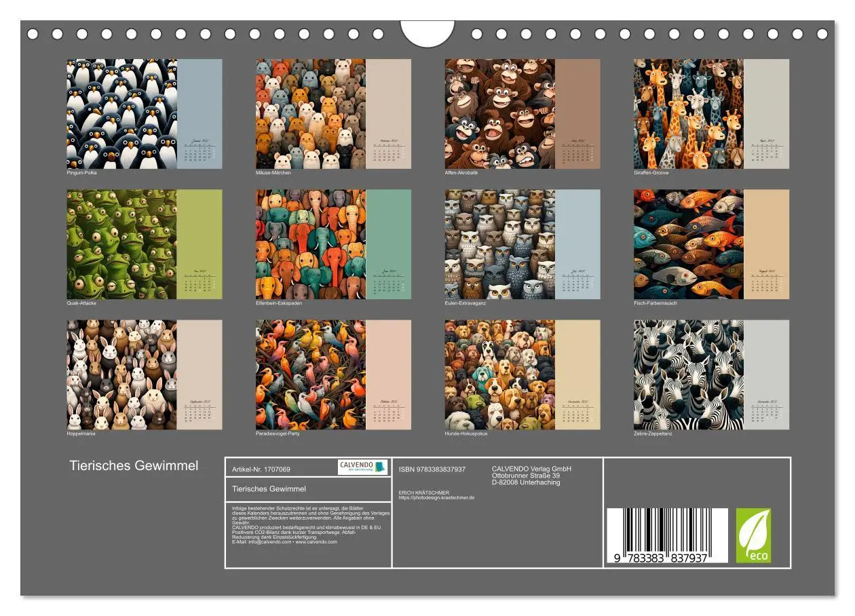Open the Hoppelmania rabbits image
The height and width of the screenshot is (616, 855).
click(x=121, y=374)
